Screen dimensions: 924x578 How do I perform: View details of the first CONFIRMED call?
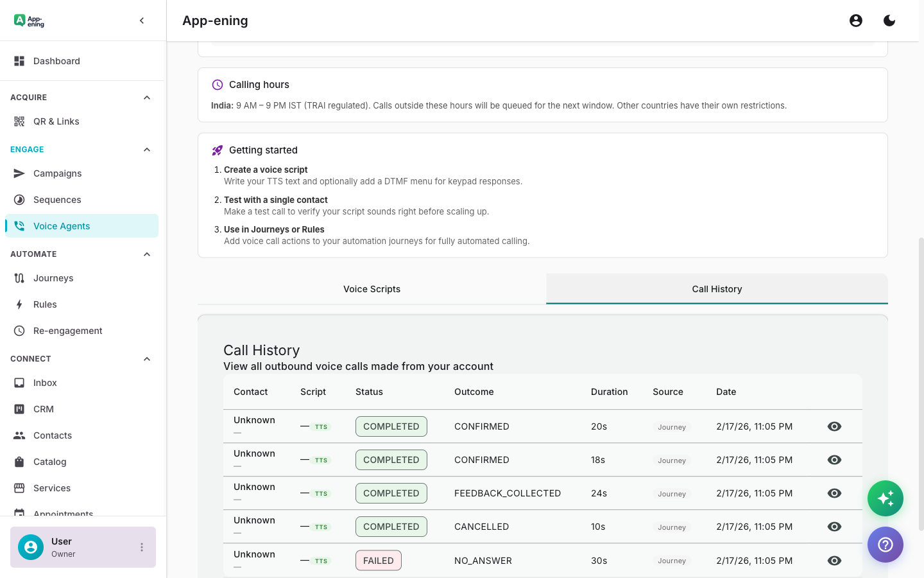pyautogui.click(x=834, y=426)
